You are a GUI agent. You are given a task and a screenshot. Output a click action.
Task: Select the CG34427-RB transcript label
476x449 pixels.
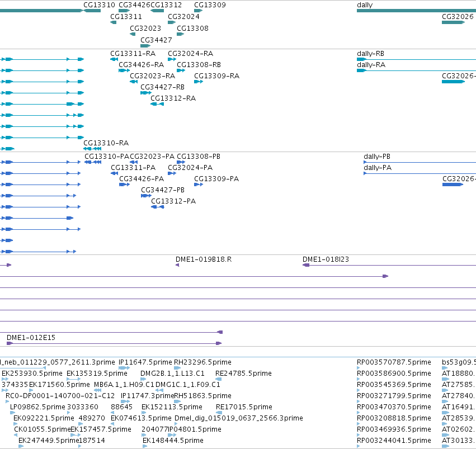tap(162, 87)
